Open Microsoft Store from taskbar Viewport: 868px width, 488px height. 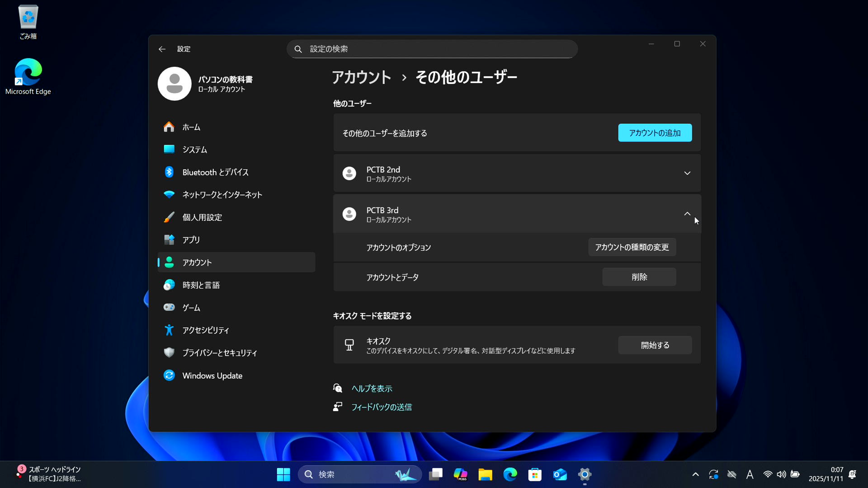pos(535,474)
